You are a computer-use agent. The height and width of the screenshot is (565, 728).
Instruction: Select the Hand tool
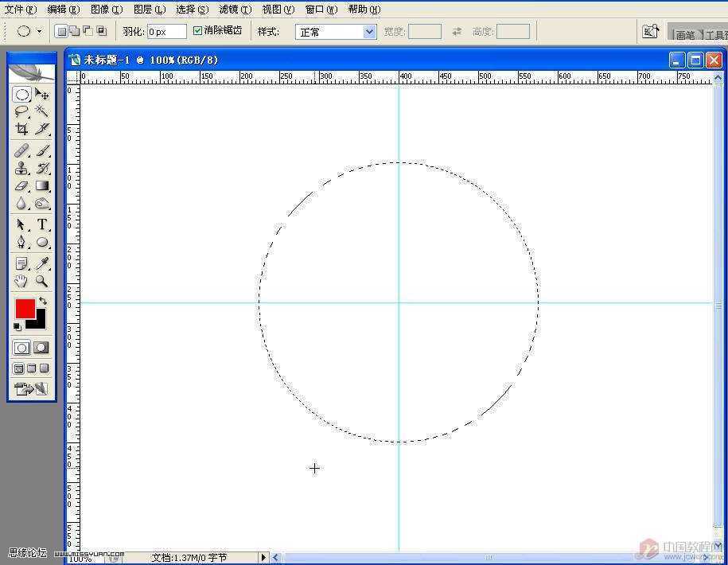click(21, 281)
